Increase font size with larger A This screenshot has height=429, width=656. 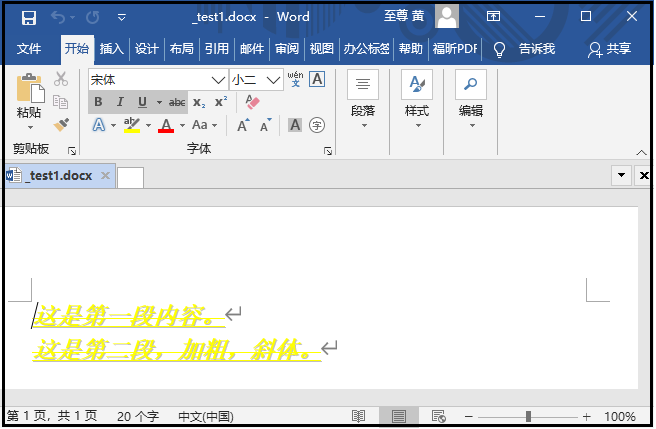pos(243,125)
